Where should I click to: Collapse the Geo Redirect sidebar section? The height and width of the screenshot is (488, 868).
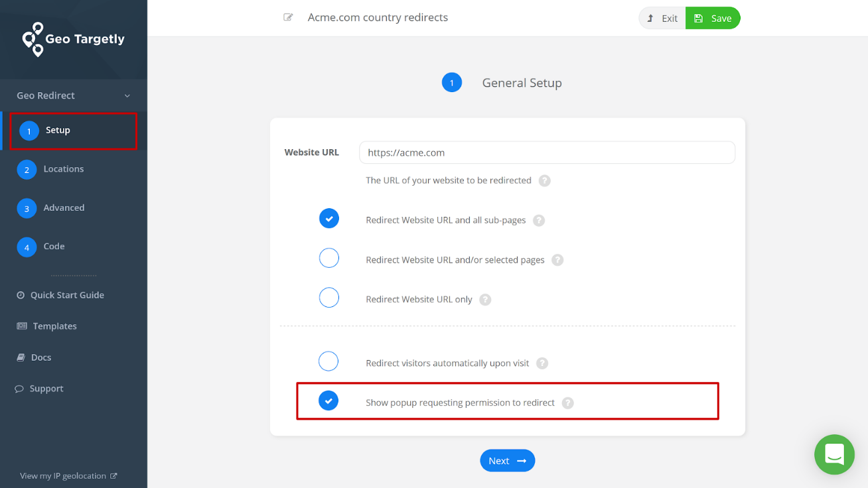pos(127,96)
